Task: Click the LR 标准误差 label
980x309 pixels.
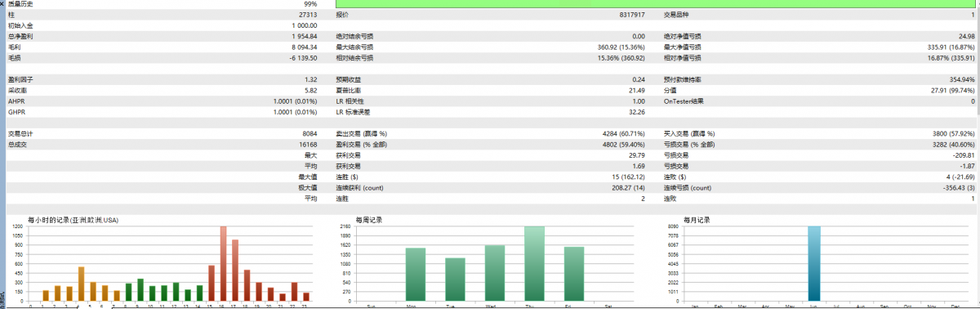Action: point(353,112)
